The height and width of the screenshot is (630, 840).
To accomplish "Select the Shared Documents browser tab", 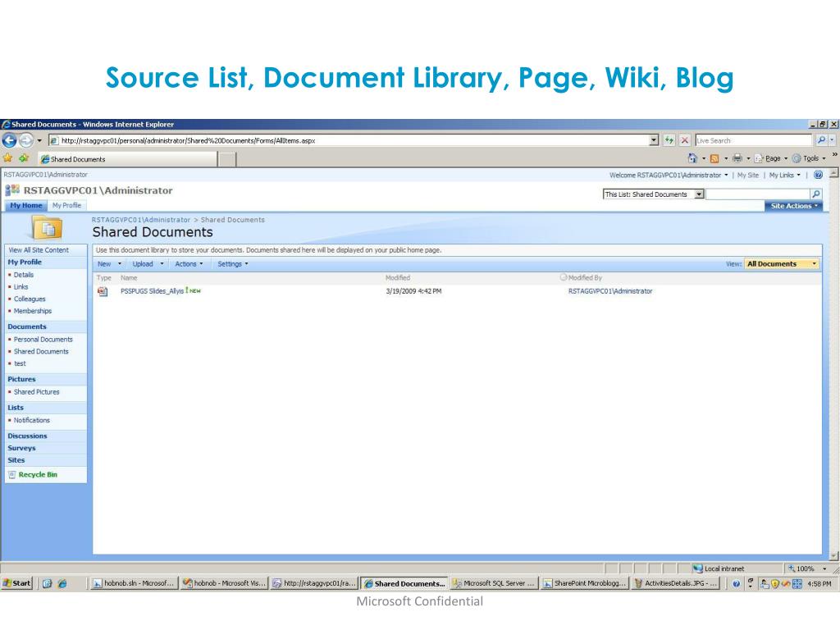I will point(127,159).
